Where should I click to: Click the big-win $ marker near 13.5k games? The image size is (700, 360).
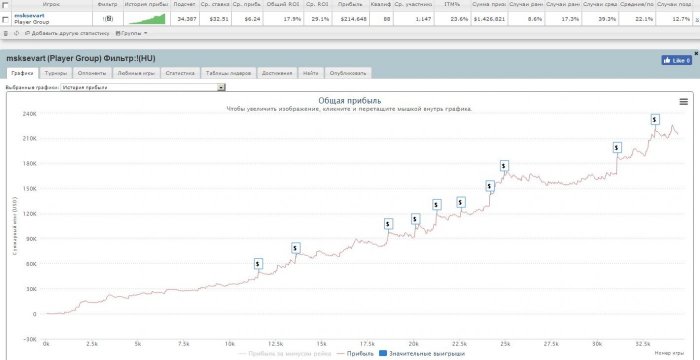[x=296, y=248]
